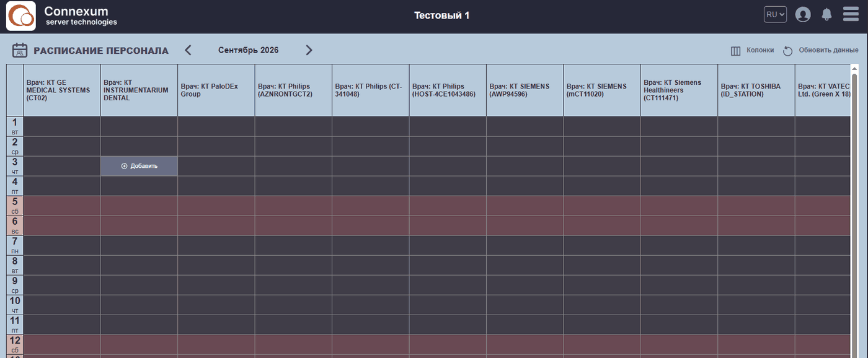The height and width of the screenshot is (358, 868).
Task: Go to next month arrow
Action: [x=309, y=50]
